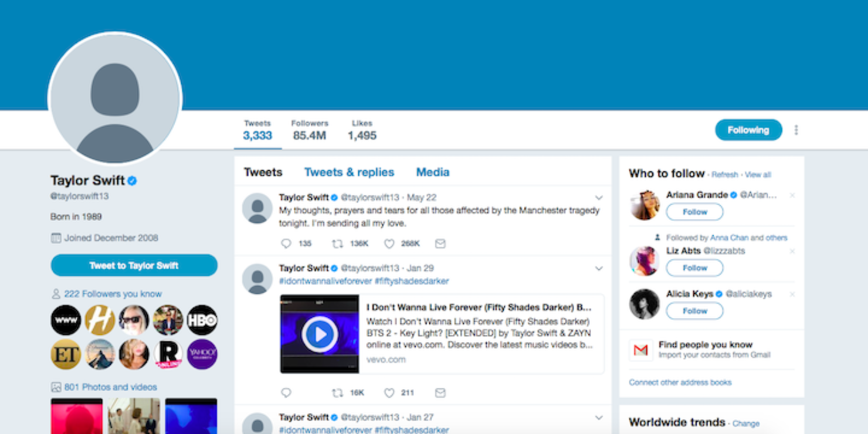The image size is (868, 434).
Task: Open Connect other address books link
Action: [x=680, y=382]
